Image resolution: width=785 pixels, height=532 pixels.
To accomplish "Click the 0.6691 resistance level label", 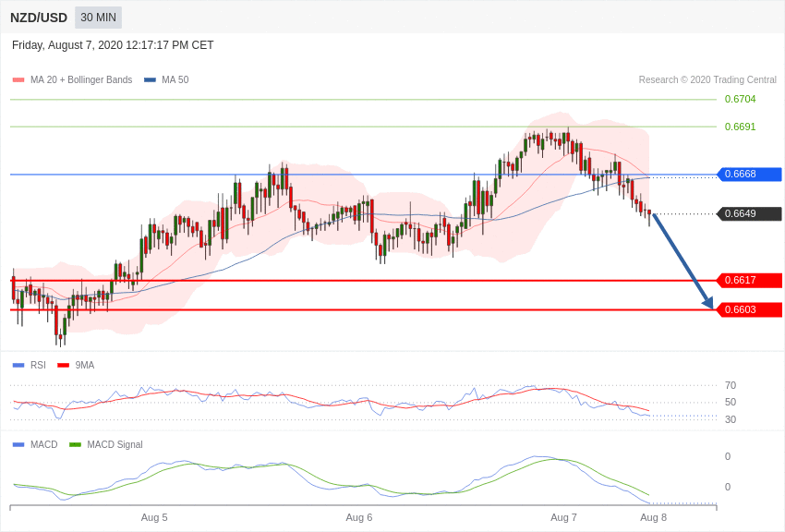I will tap(740, 127).
